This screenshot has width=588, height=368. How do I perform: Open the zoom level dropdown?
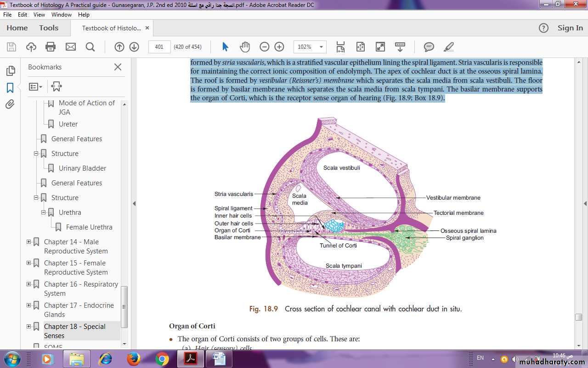point(321,46)
